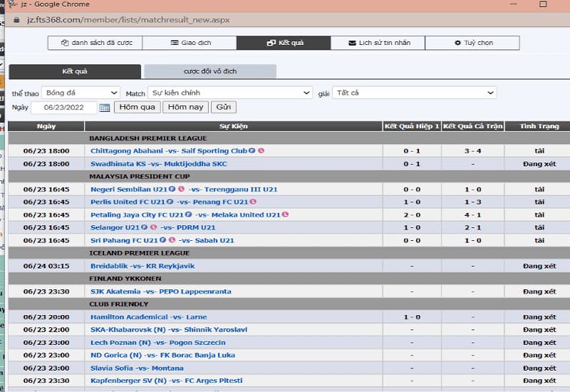570x392 pixels.
Task: Click Đang xét status for Breidablik match
Action: (539, 266)
